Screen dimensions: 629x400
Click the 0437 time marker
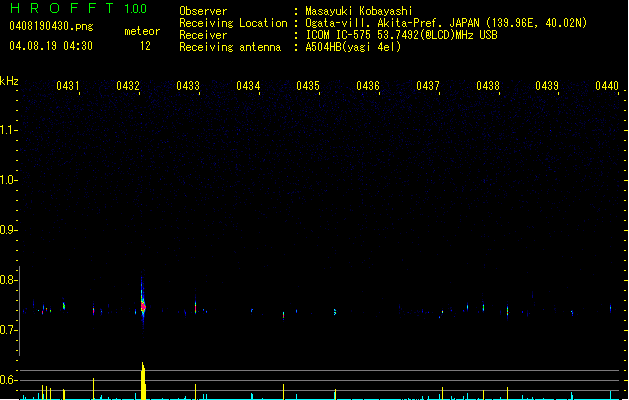coord(428,86)
